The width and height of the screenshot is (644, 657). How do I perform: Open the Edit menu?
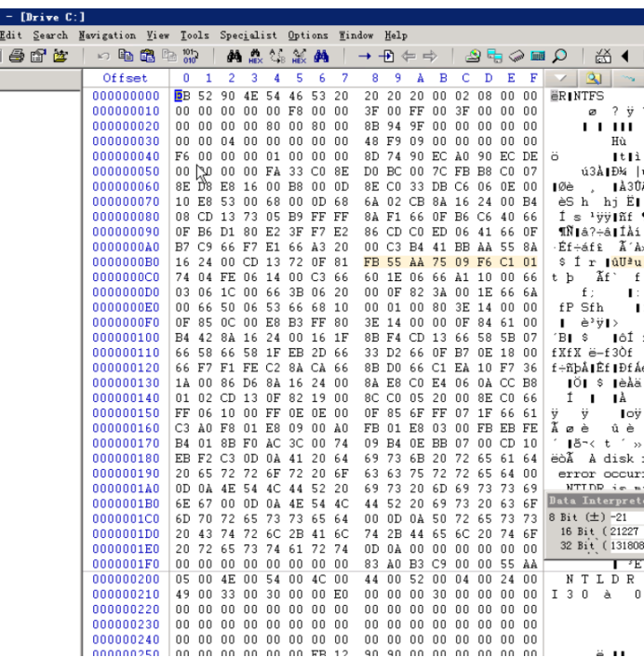[10, 35]
